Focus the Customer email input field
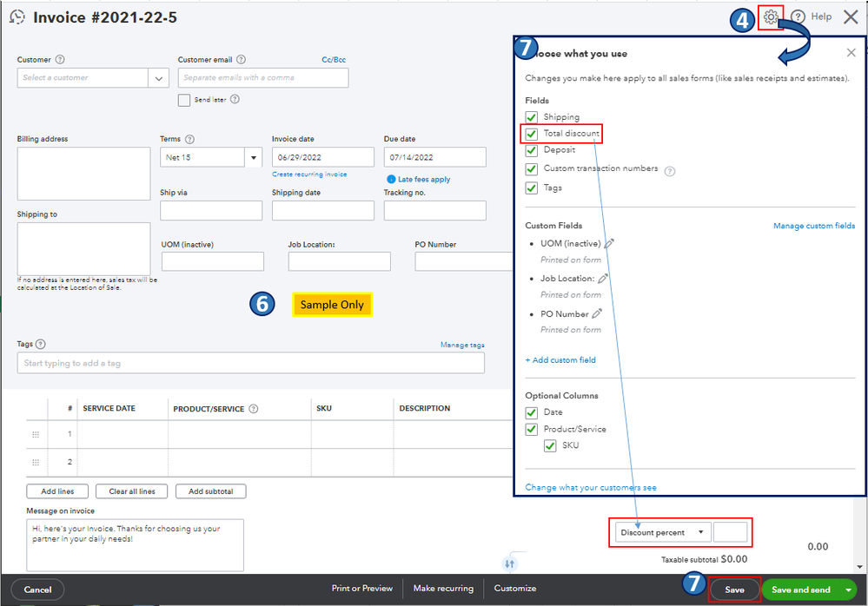The width and height of the screenshot is (868, 606). [263, 78]
